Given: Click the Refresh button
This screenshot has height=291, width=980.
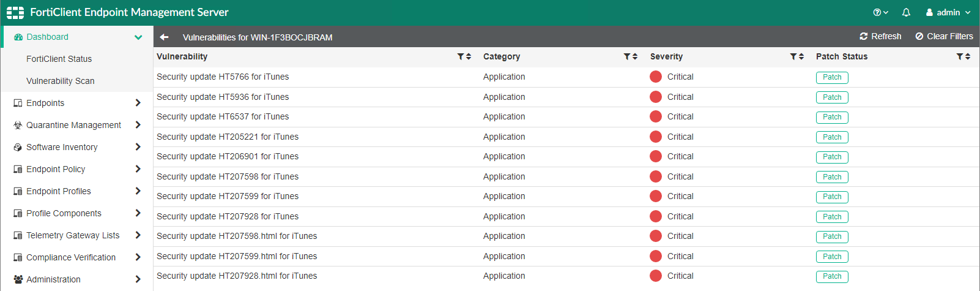Looking at the screenshot, I should [880, 37].
